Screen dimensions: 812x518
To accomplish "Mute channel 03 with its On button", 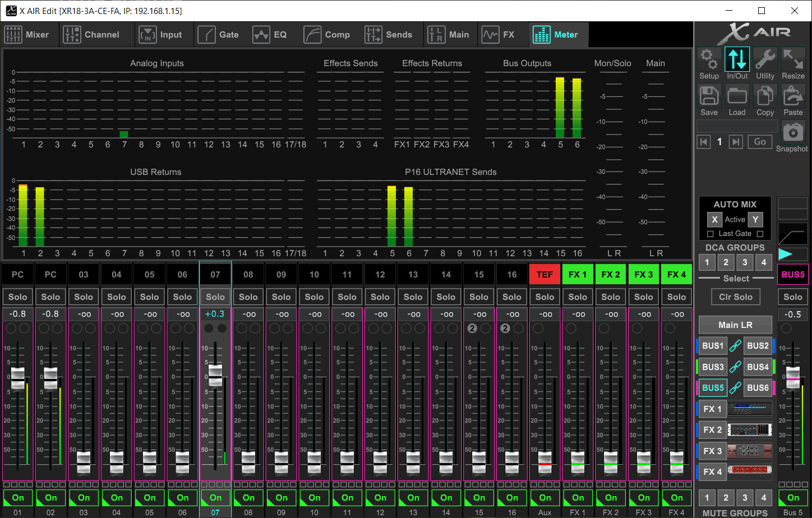I will click(x=84, y=498).
